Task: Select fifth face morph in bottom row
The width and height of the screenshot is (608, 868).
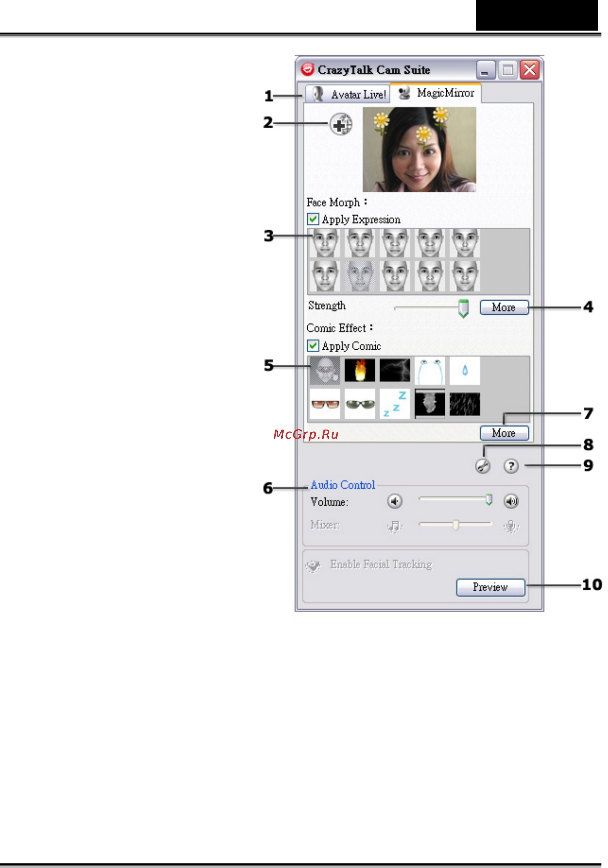Action: pos(464,276)
